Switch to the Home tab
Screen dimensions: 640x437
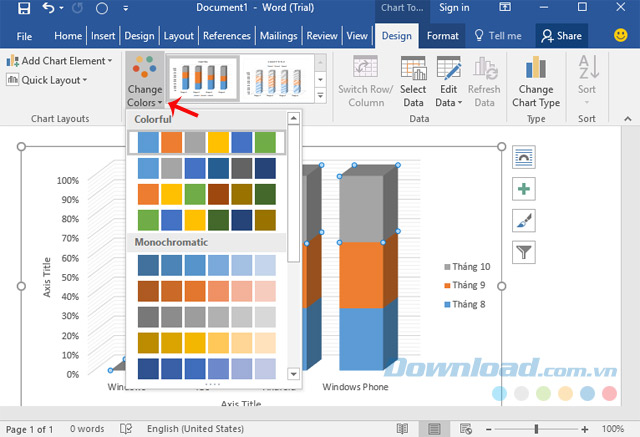point(68,36)
